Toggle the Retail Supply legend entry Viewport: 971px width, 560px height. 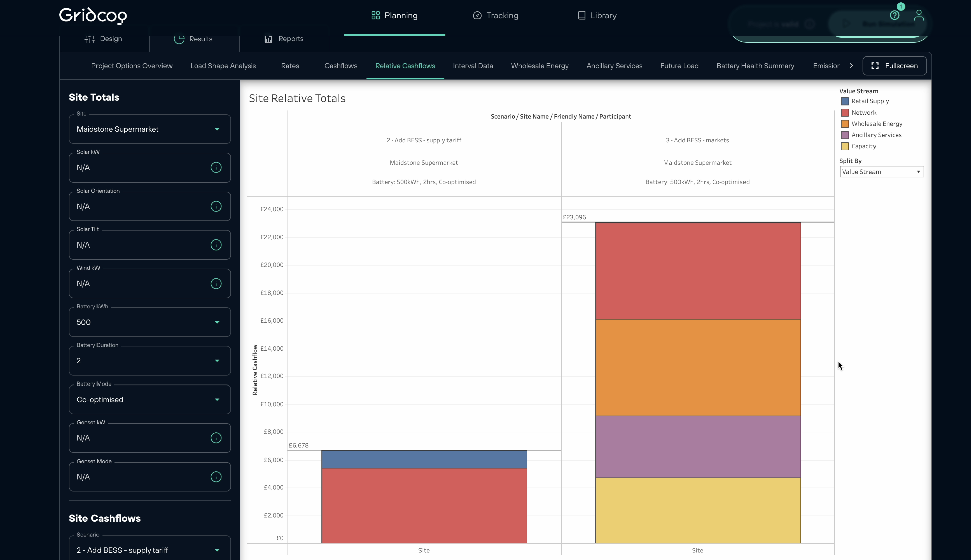pos(869,101)
